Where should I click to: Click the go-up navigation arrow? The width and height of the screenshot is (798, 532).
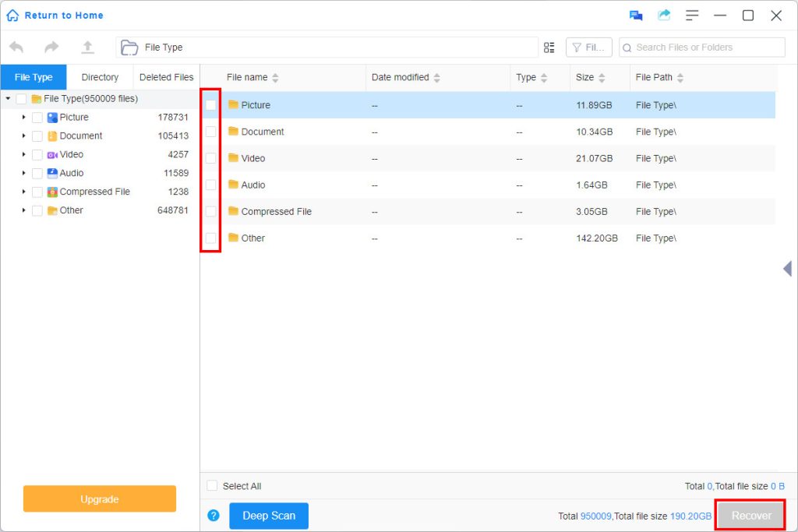click(x=87, y=47)
